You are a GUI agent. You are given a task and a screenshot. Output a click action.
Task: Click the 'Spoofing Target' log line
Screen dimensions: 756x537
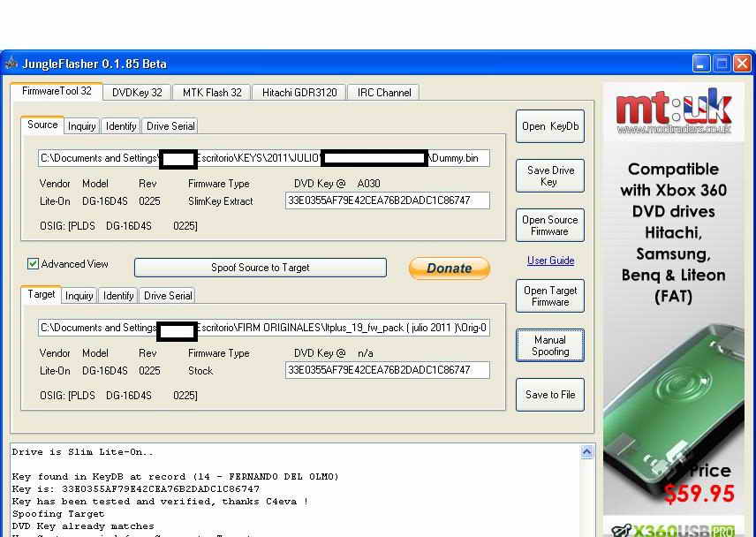click(58, 514)
